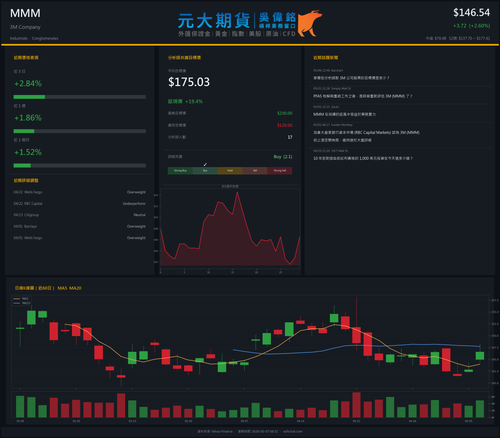Open the 24/7 Wall St. 1,000 investment headline
The width and height of the screenshot is (500, 438).
[363, 158]
